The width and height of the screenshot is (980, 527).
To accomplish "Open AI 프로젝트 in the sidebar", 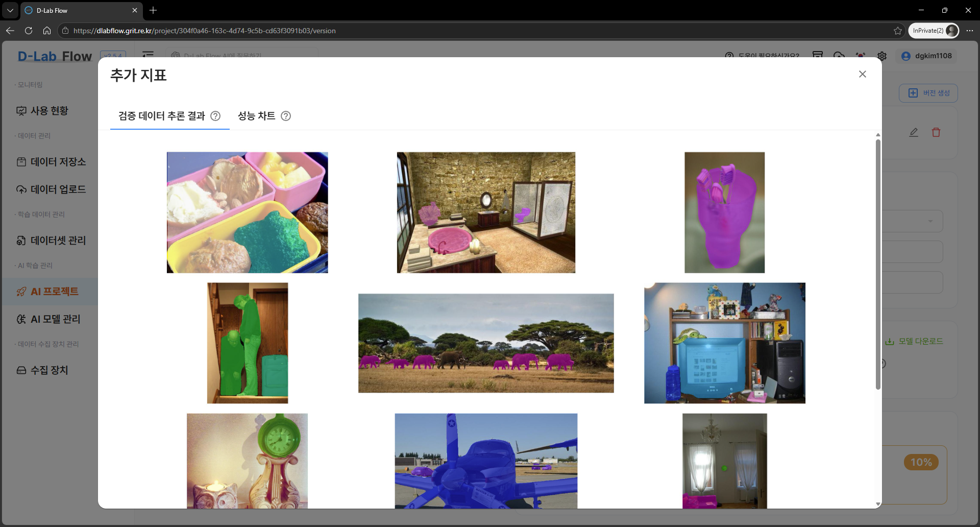I will point(50,292).
